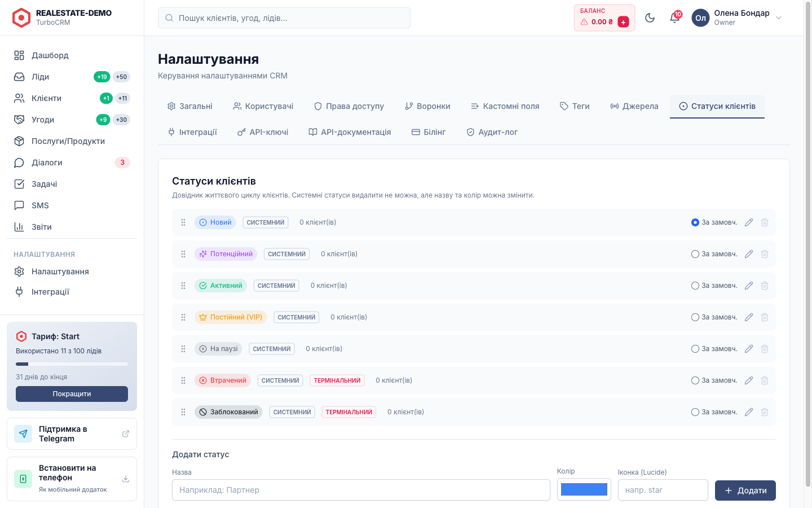Open the Джерела tab
This screenshot has height=508, width=812.
coord(634,106)
